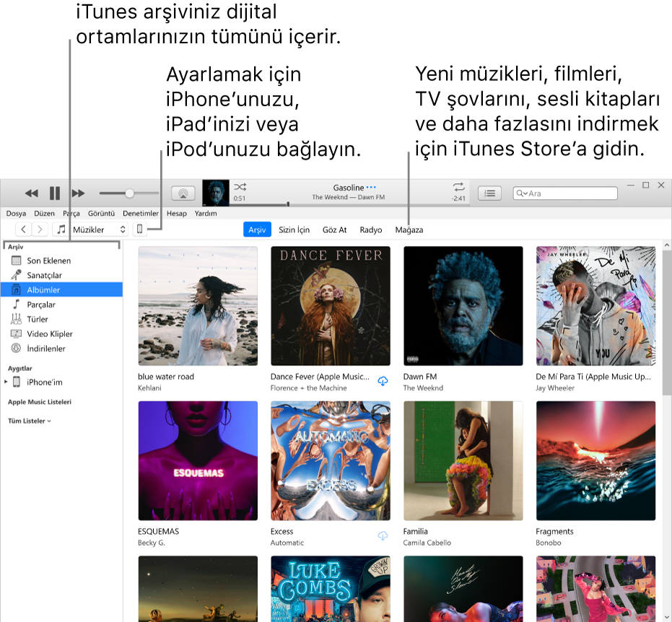672x622 pixels.
Task: Toggle the Up Next queue panel
Action: point(489,193)
